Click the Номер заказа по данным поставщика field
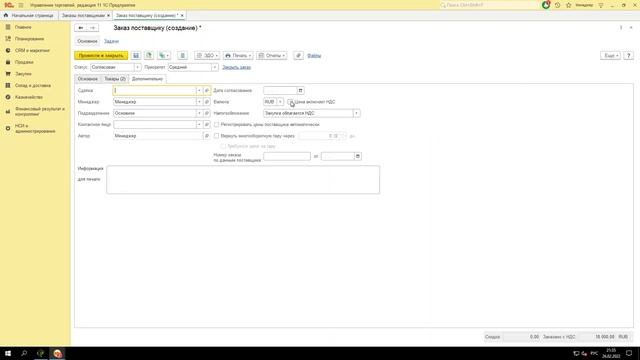This screenshot has height=360, width=640. click(287, 156)
